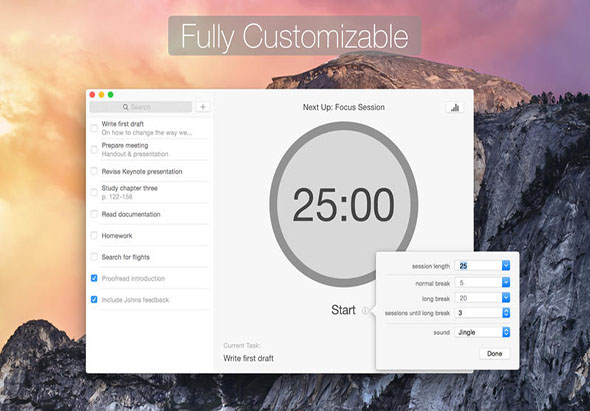590x411 pixels.
Task: Open the long break dropdown arrow
Action: (506, 298)
